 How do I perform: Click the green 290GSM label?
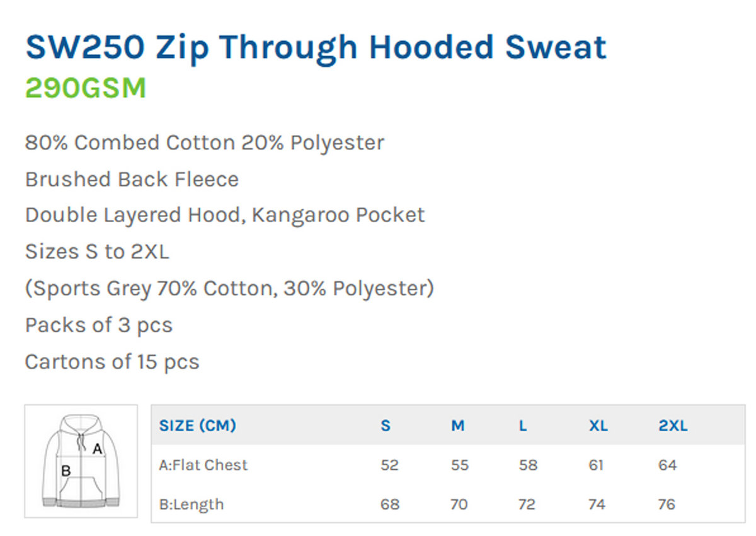pos(86,89)
